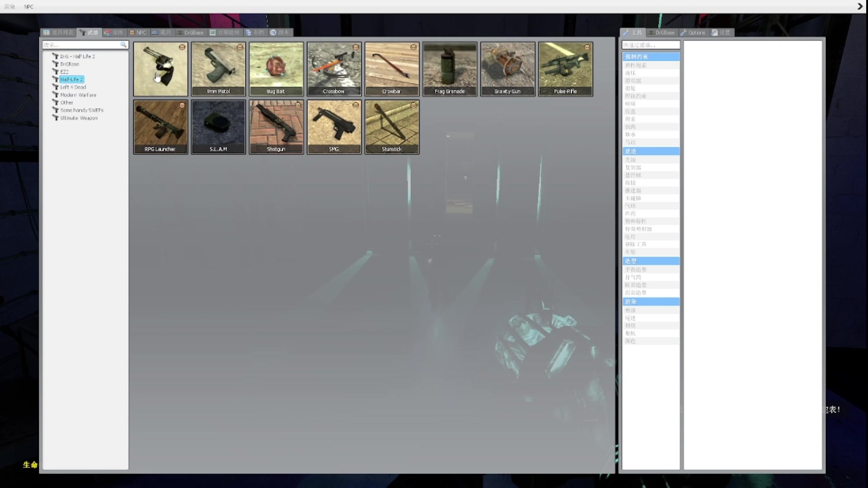Choose the Crowbar weapon
Screen dimensions: 868x488
pos(392,69)
